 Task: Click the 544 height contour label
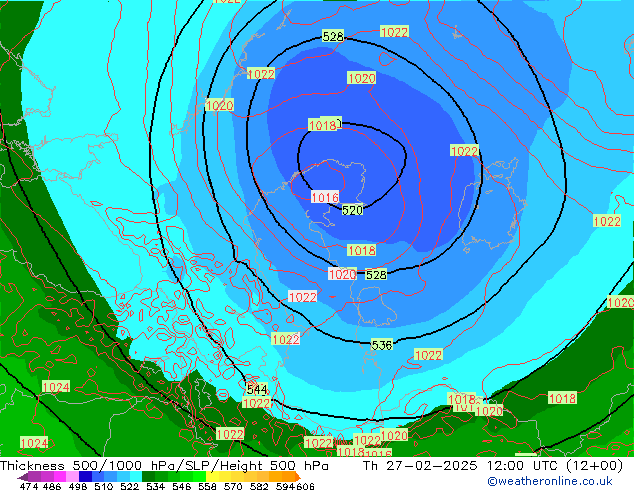(257, 389)
